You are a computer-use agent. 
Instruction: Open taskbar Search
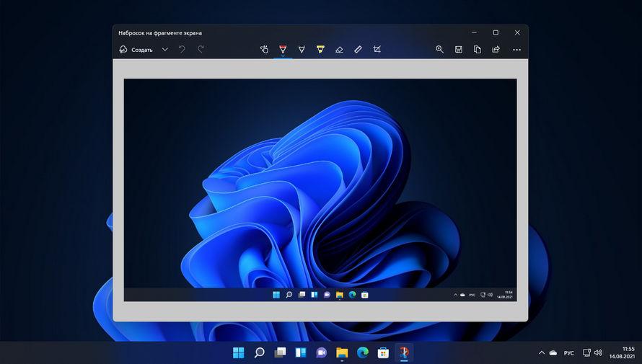click(259, 352)
